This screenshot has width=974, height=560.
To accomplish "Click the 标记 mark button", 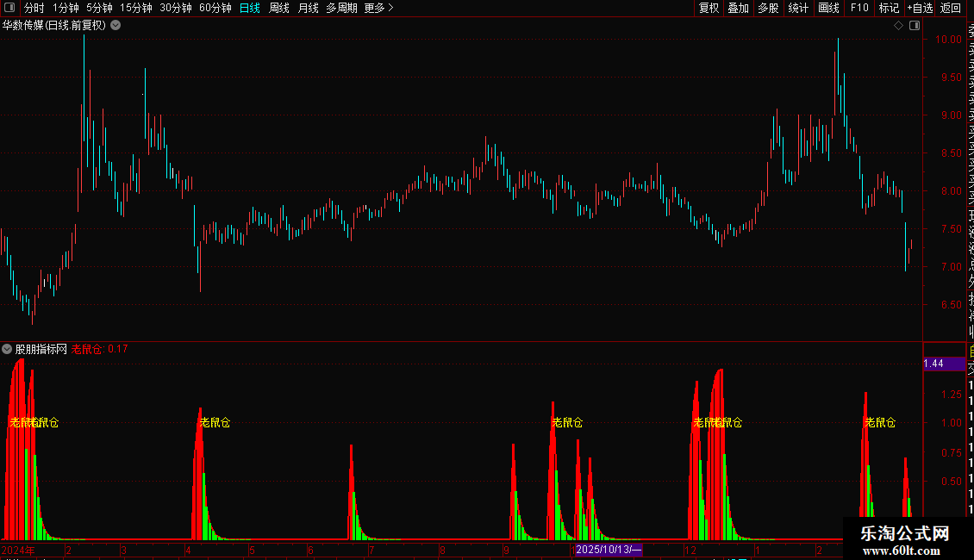I will pyautogui.click(x=889, y=8).
